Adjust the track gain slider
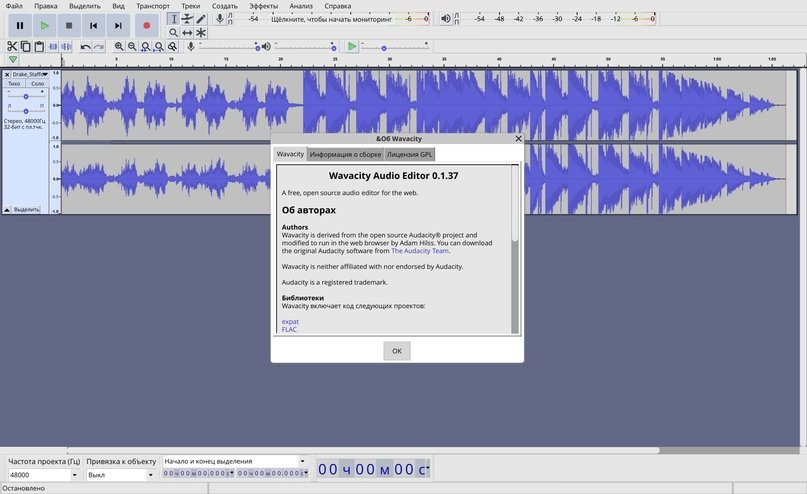This screenshot has height=494, width=807. [x=26, y=96]
